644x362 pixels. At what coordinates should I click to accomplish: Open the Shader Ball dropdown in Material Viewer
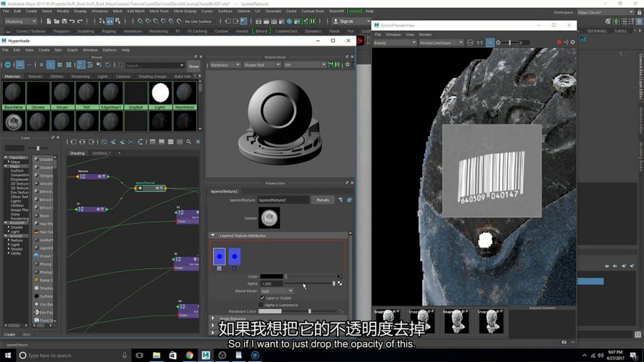click(x=262, y=65)
